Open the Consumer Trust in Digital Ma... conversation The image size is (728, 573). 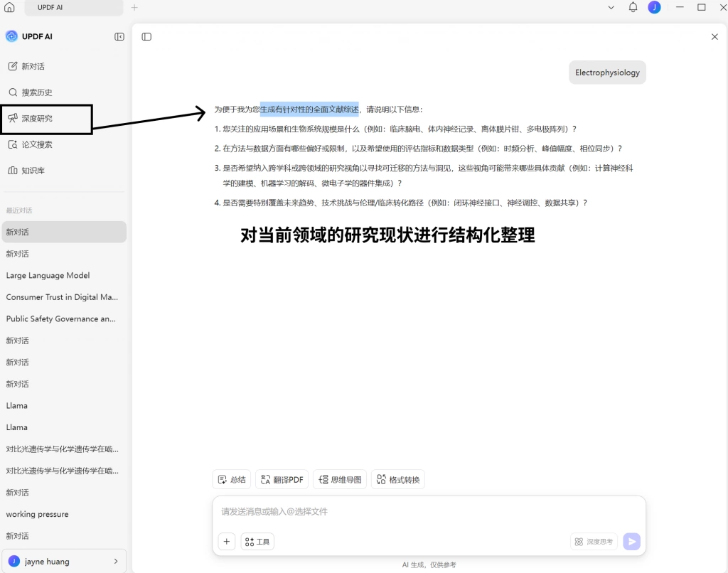64,297
